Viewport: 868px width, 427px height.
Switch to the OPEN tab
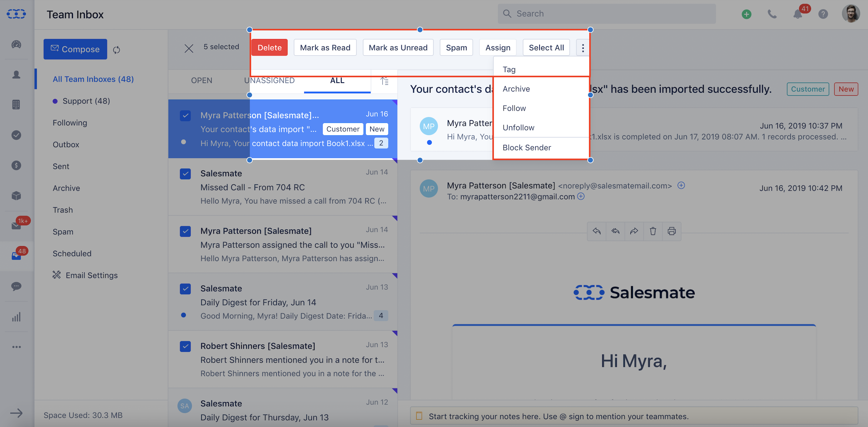point(201,80)
